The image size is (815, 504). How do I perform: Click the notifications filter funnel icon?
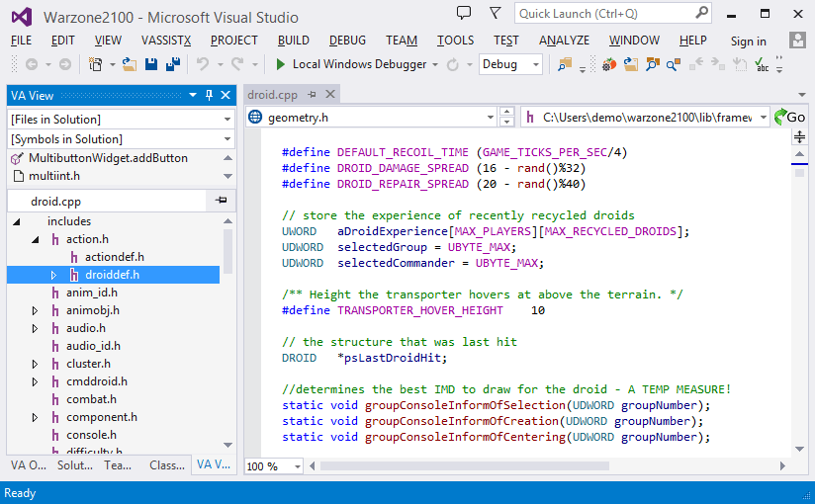[x=496, y=13]
